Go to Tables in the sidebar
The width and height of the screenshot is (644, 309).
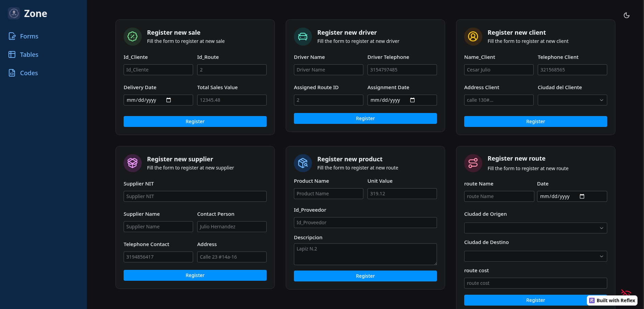click(x=29, y=55)
